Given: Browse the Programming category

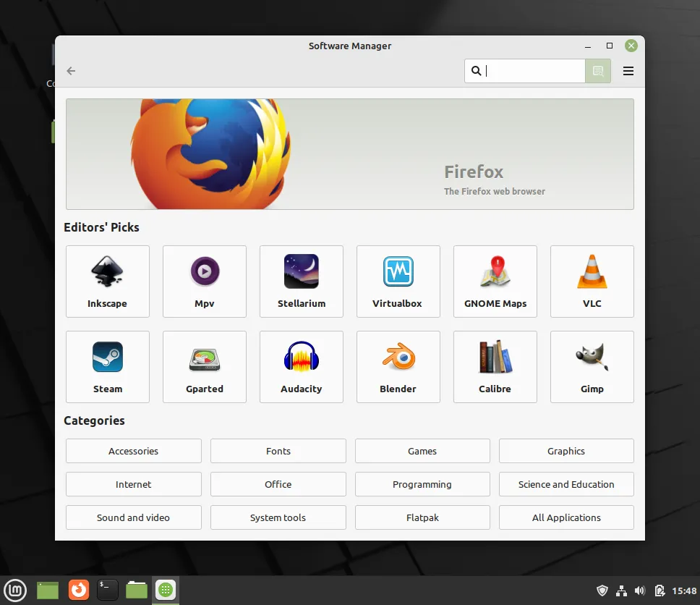Looking at the screenshot, I should 422,484.
